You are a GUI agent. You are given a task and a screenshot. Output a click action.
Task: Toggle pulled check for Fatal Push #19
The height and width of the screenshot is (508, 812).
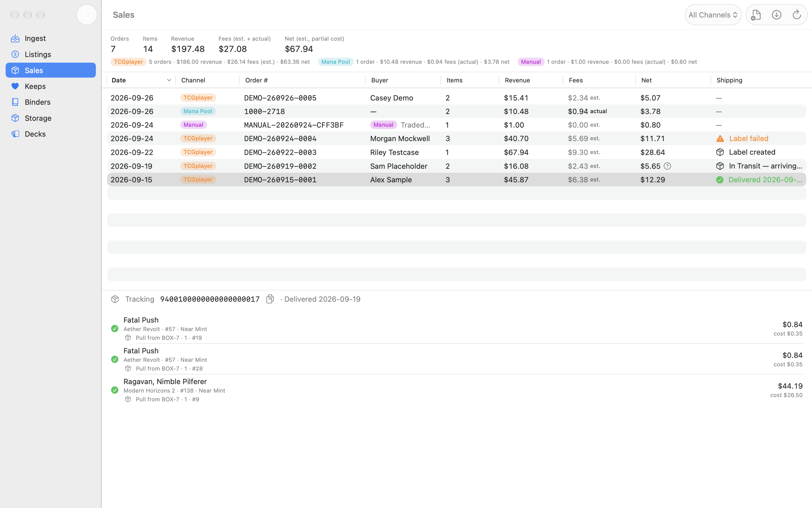(x=115, y=329)
